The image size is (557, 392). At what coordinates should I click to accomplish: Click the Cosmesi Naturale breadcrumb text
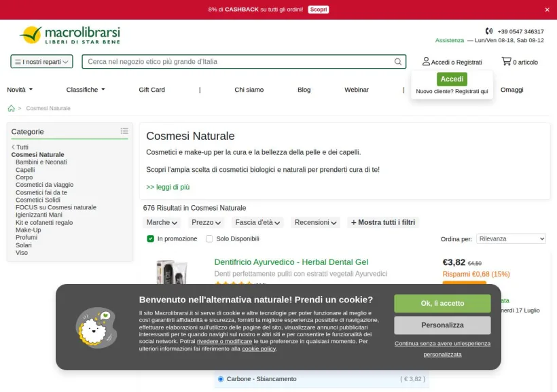[x=48, y=108]
